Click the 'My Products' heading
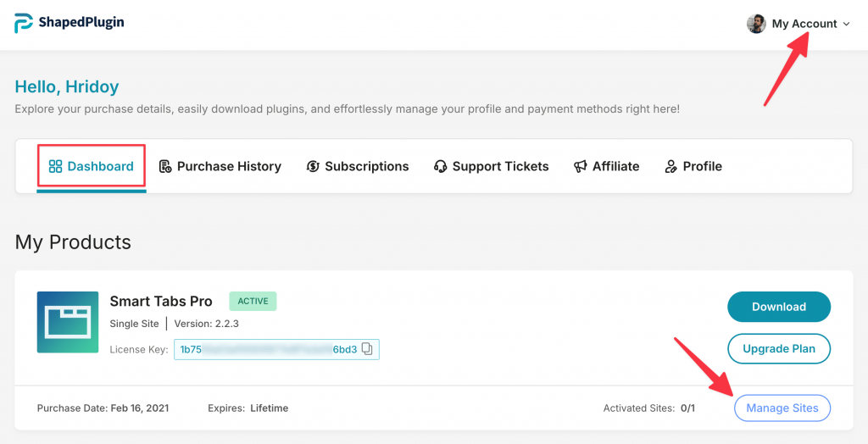 tap(73, 242)
